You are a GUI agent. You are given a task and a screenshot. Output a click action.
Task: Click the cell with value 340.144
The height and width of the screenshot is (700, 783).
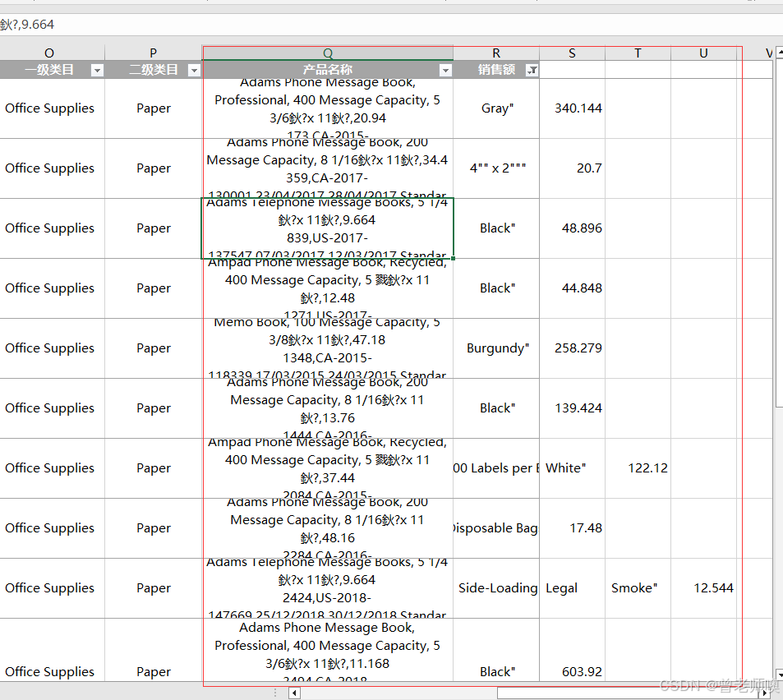(573, 108)
